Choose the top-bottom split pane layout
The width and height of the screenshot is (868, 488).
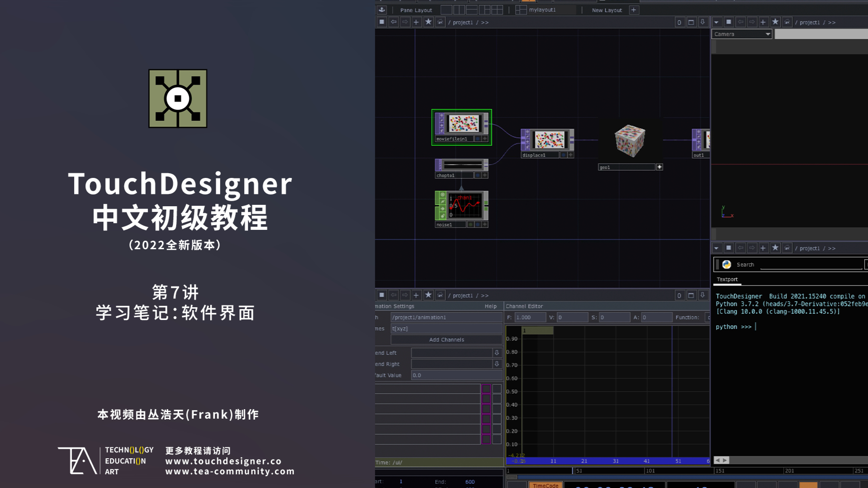(472, 9)
